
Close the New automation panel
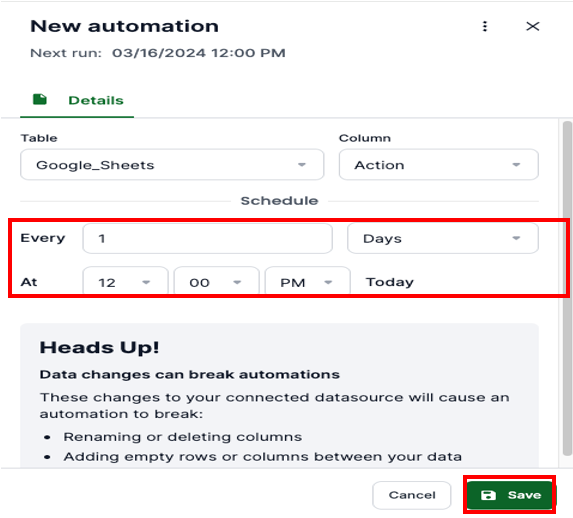tap(532, 26)
